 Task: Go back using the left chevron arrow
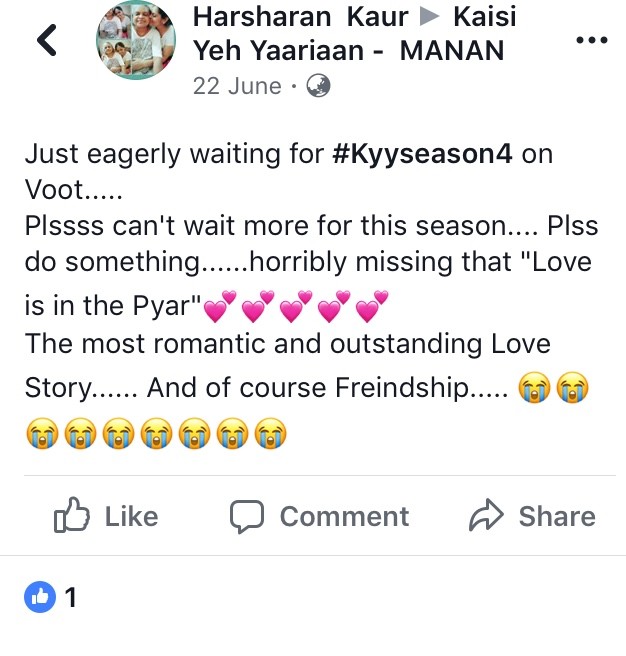46,40
